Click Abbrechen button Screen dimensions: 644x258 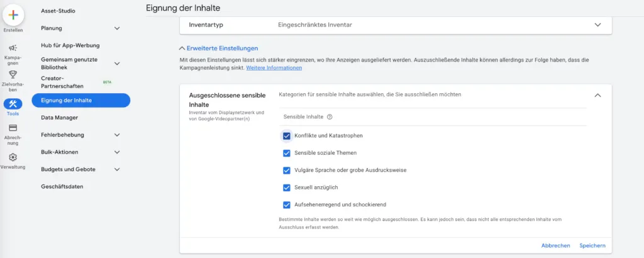tap(556, 245)
